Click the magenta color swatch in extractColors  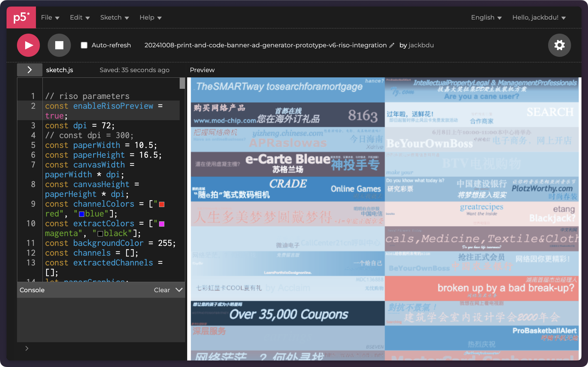(162, 224)
